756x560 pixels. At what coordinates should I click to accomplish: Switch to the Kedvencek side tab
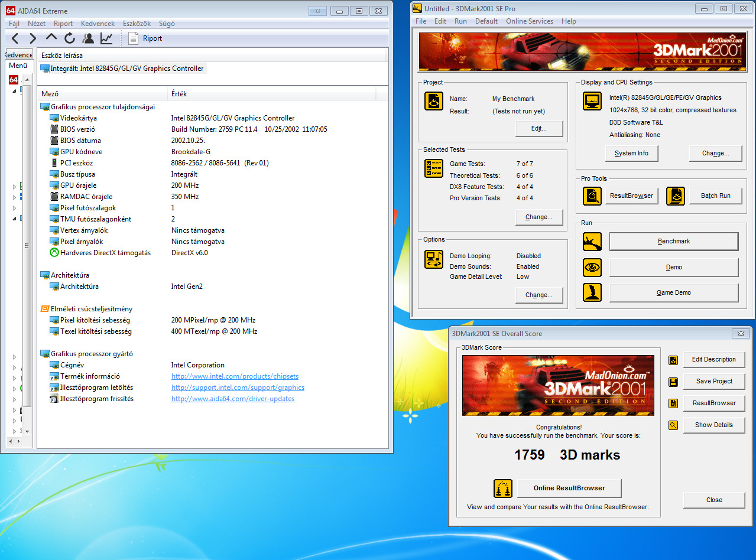click(18, 55)
